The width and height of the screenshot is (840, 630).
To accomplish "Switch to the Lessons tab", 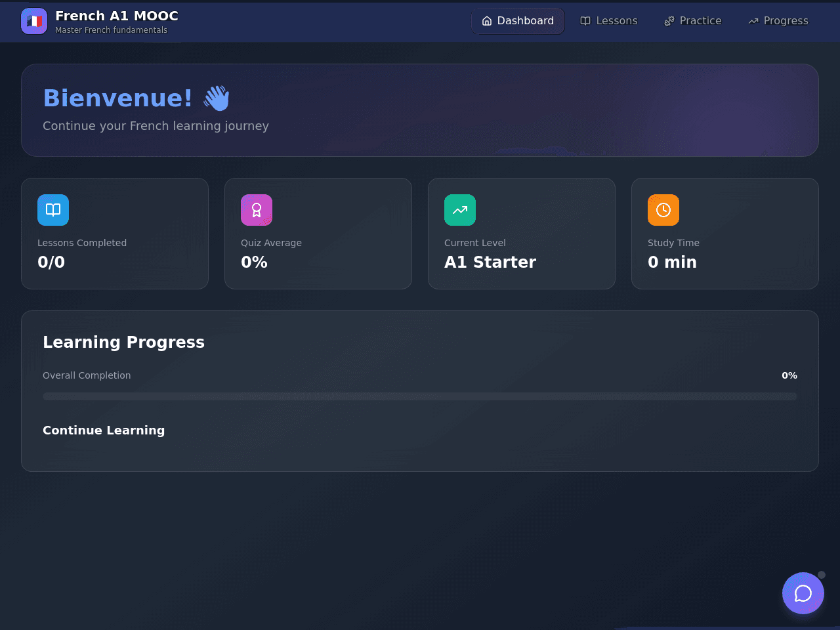I will tap(609, 21).
